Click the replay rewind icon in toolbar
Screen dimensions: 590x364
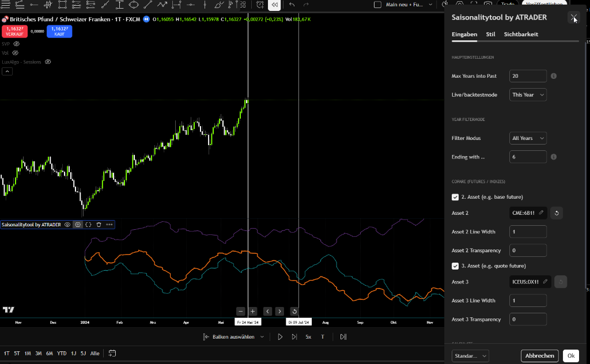275,5
